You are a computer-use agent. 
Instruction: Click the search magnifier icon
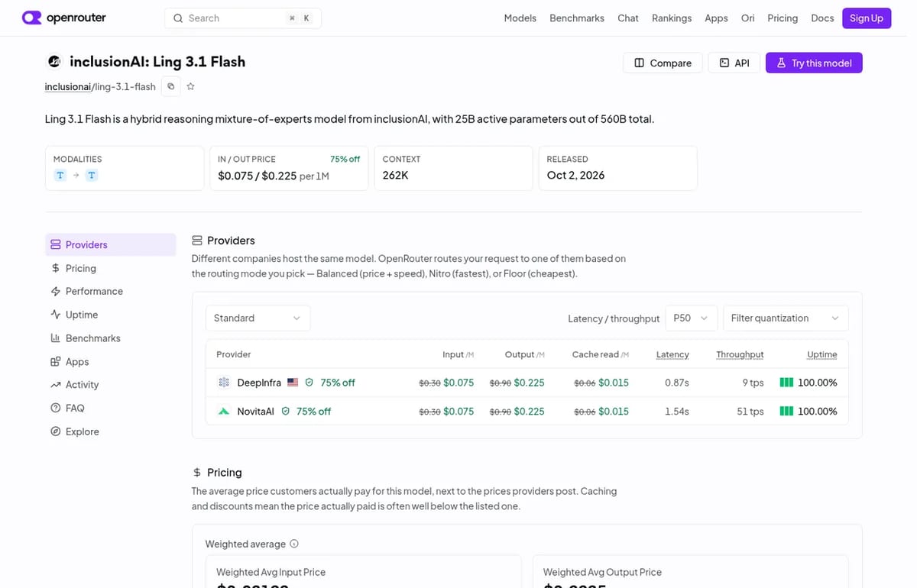[x=178, y=18]
